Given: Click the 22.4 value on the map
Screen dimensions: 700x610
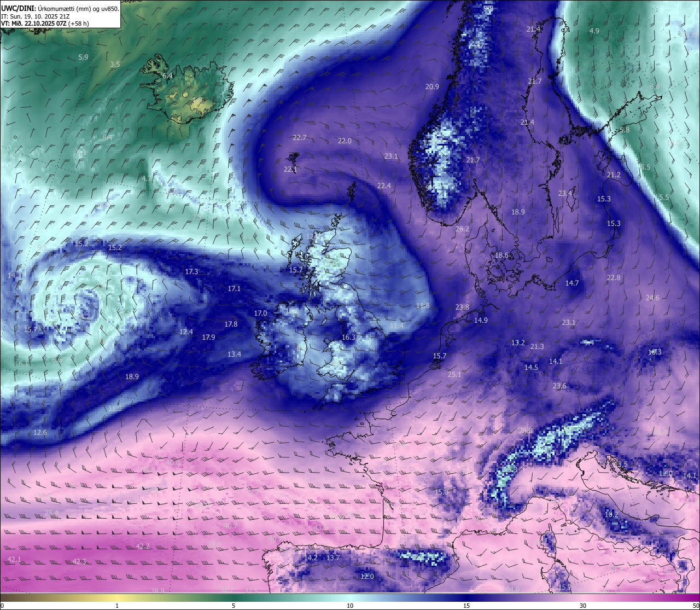Looking at the screenshot, I should 384,186.
